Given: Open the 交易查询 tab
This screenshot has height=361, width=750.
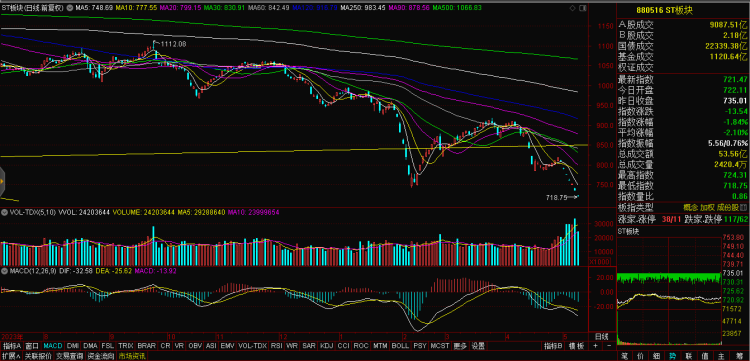Looking at the screenshot, I should coord(69,356).
